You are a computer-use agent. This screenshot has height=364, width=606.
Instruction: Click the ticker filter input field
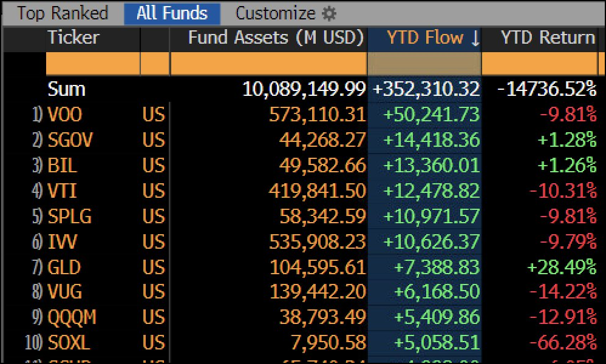coord(92,64)
